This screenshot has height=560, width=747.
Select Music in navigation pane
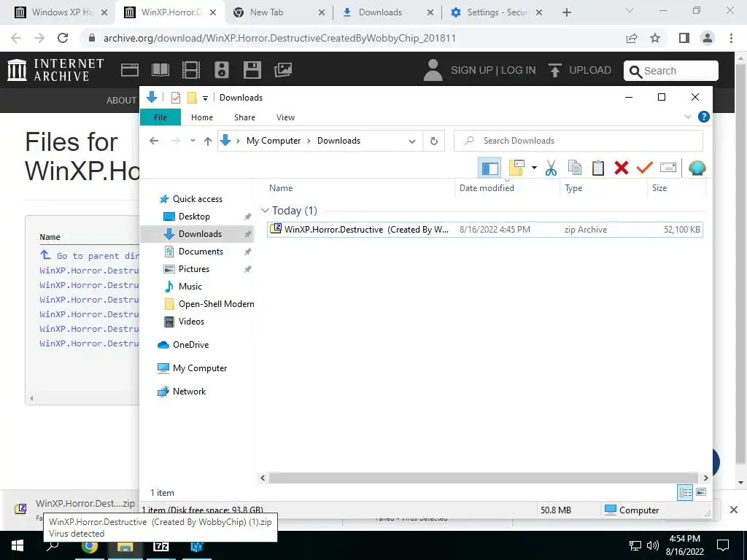point(190,287)
